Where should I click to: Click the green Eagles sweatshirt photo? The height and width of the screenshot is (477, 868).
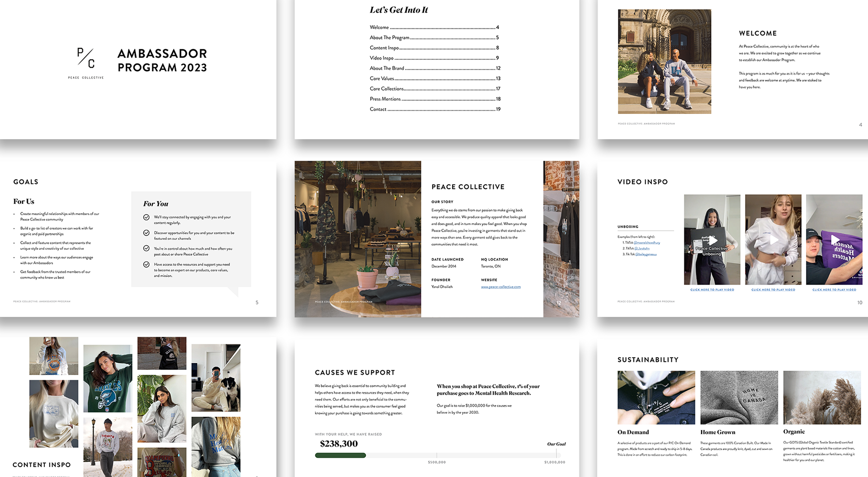click(x=108, y=379)
